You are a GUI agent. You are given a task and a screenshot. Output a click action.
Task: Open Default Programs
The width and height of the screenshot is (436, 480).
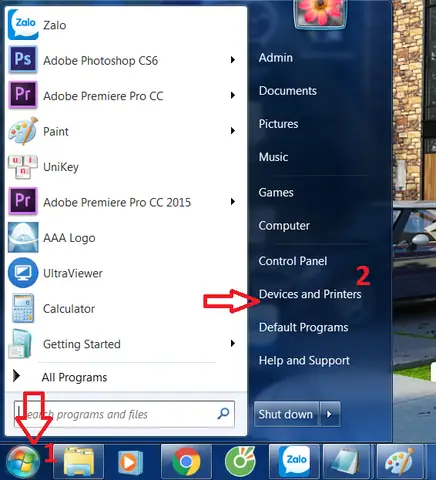click(x=303, y=327)
